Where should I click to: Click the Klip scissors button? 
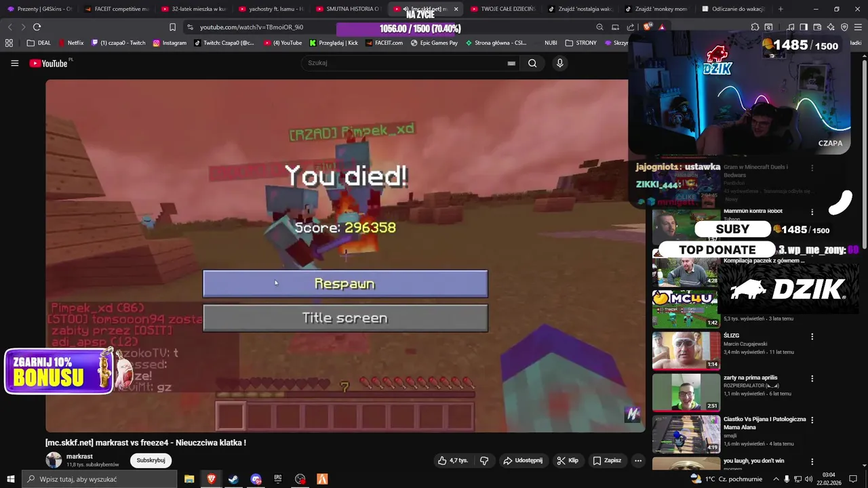coord(568,460)
